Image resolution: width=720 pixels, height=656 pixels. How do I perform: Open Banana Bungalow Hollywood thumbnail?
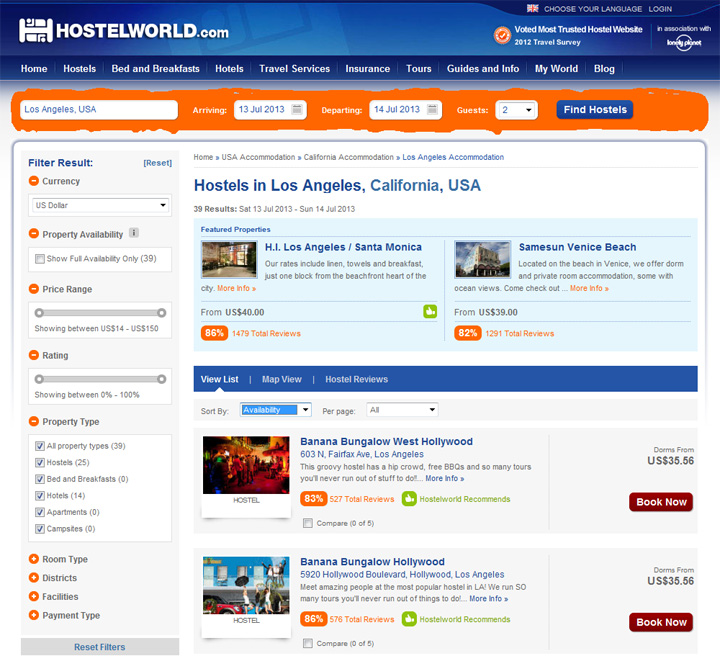pos(246,585)
